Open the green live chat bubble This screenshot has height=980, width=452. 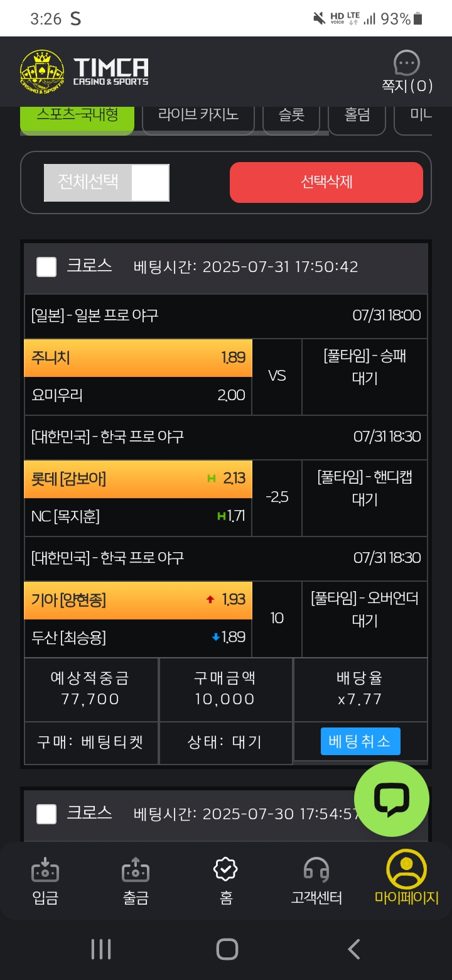[392, 799]
